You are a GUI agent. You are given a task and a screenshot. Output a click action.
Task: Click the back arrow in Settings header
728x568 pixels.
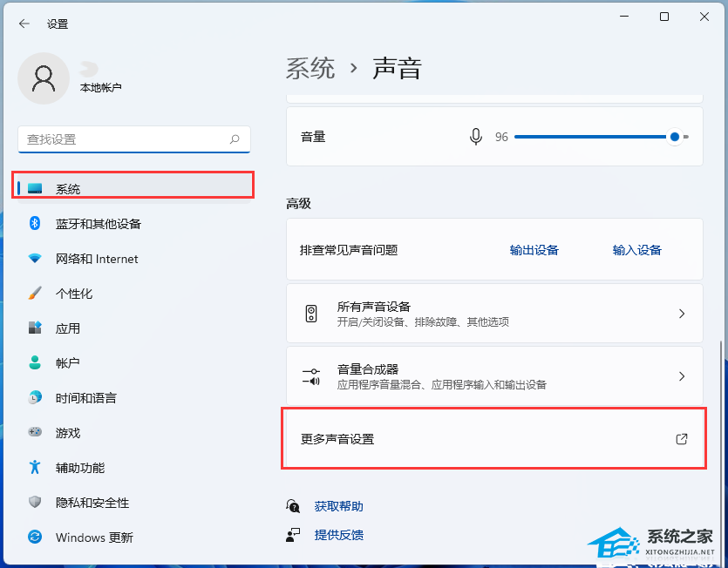[24, 24]
